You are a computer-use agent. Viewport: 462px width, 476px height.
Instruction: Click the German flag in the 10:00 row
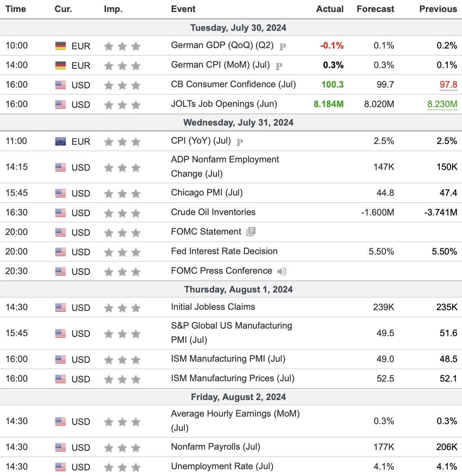coord(61,46)
